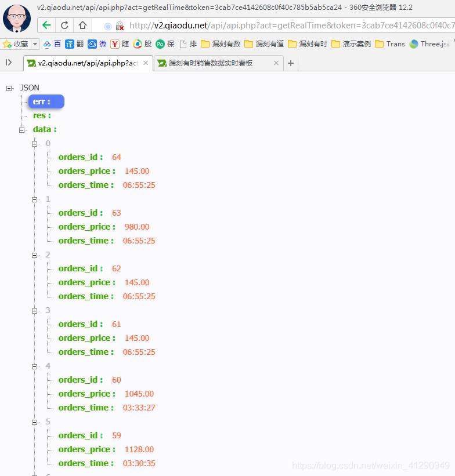Open the 漏刻有道 bookmark folder
Viewport: 455px width, 476px height.
click(264, 44)
